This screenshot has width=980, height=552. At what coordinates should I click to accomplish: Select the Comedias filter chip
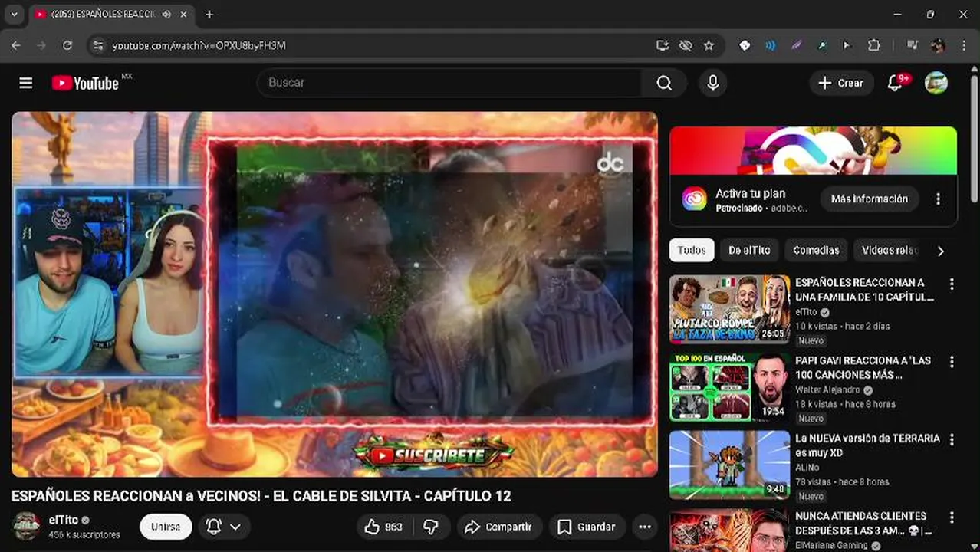coord(816,250)
